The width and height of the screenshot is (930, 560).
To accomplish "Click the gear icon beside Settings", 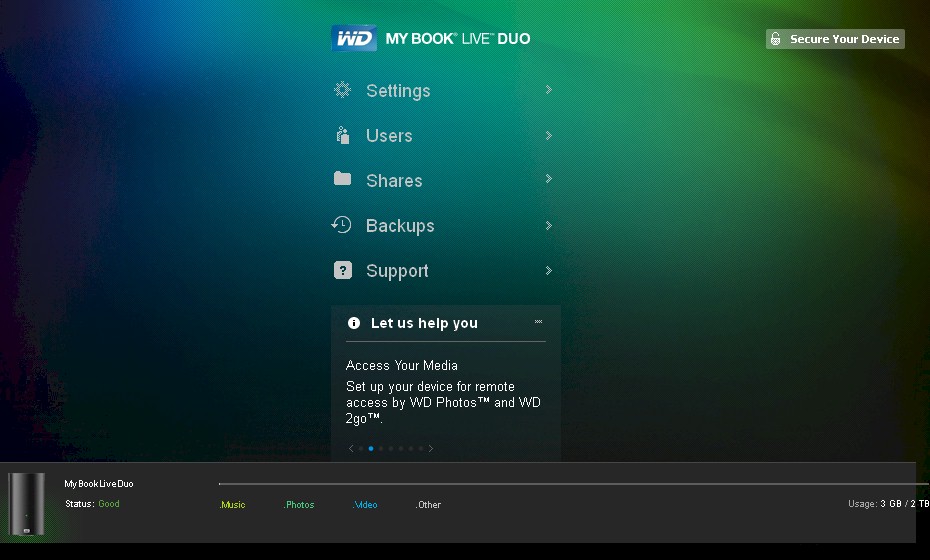I will [342, 90].
